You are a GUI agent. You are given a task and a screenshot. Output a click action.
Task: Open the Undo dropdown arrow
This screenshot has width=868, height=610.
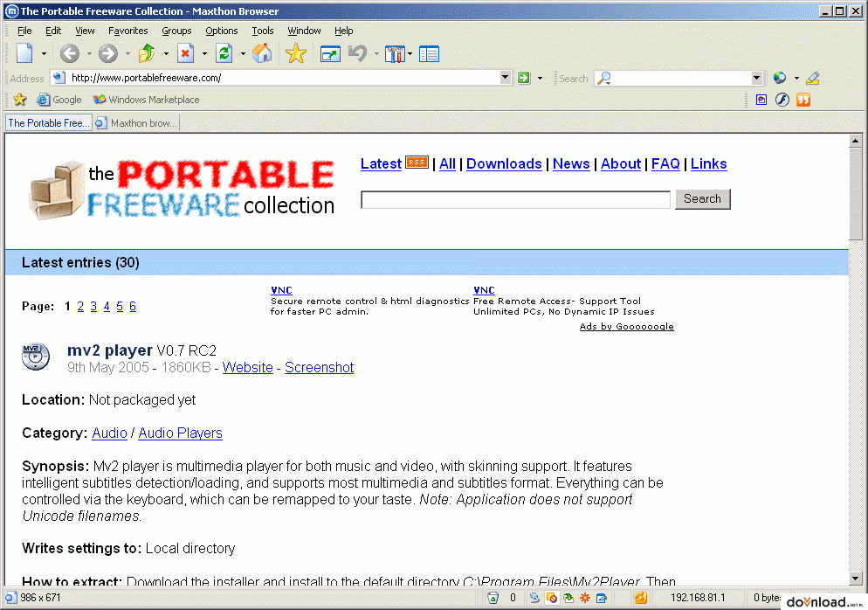pos(376,53)
